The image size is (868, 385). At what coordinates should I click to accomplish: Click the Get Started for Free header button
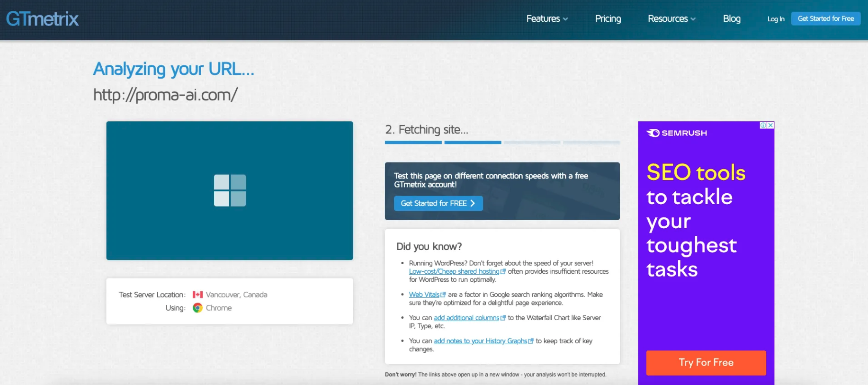(x=826, y=18)
